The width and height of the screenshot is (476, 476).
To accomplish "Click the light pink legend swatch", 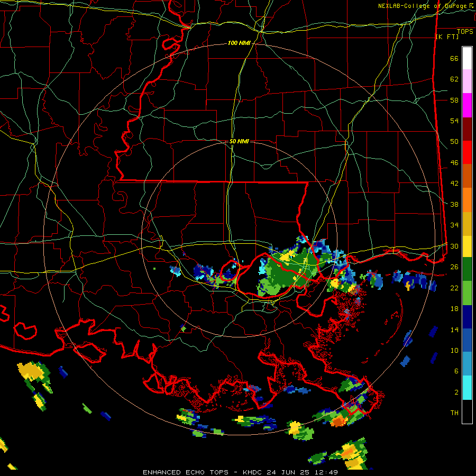I will (467, 81).
